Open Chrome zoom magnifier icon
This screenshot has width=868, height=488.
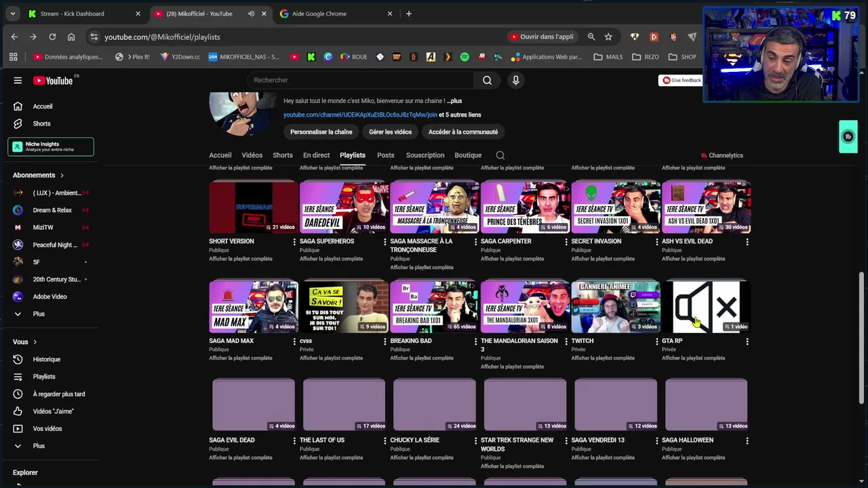pyautogui.click(x=591, y=37)
